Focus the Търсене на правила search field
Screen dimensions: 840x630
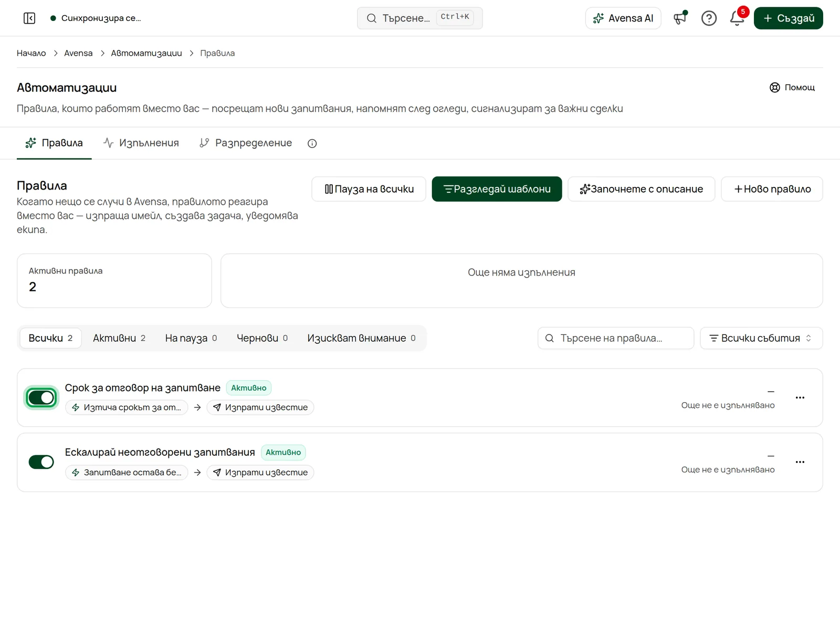[x=616, y=338]
